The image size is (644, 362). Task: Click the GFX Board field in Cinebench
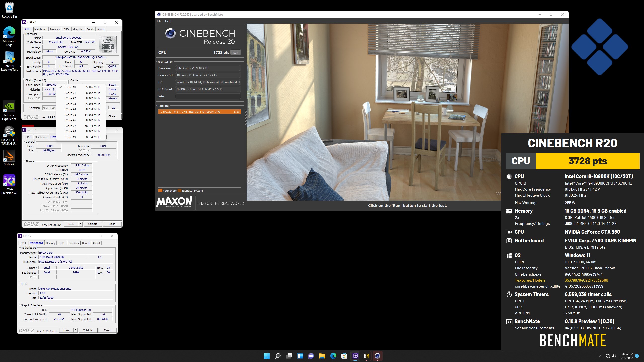tap(208, 89)
